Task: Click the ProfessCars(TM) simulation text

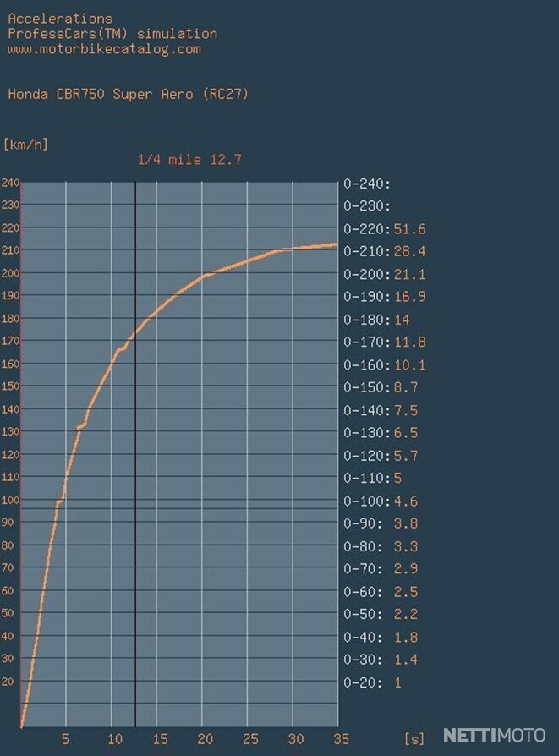Action: click(x=112, y=34)
